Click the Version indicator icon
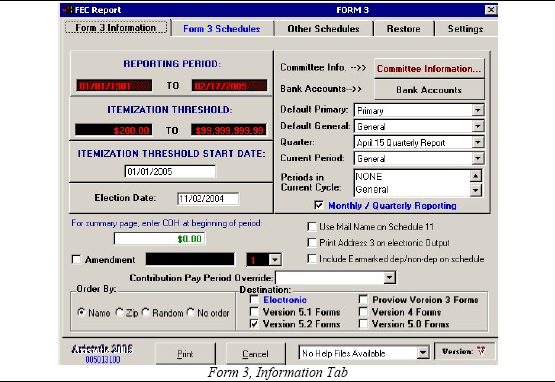This screenshot has height=382, width=555. pyautogui.click(x=481, y=351)
